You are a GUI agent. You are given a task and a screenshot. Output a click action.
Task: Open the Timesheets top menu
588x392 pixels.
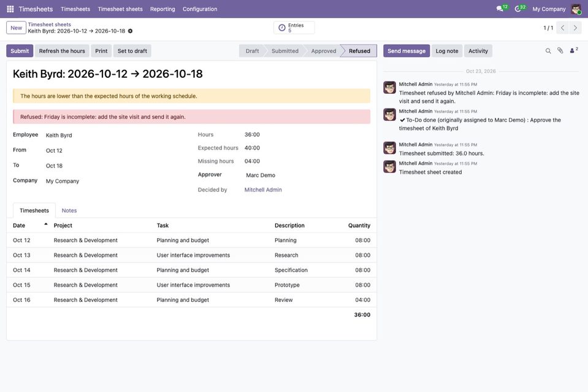[75, 9]
